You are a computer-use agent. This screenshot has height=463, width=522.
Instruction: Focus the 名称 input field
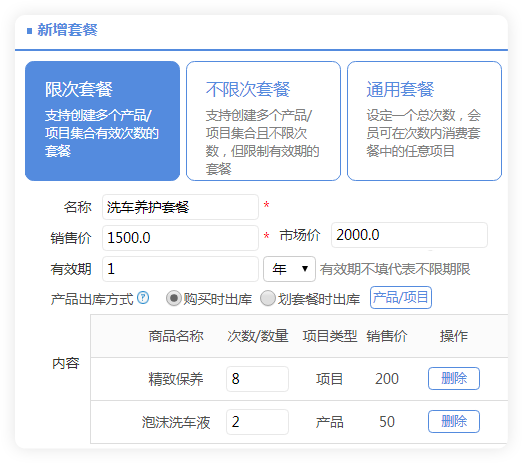(180, 207)
